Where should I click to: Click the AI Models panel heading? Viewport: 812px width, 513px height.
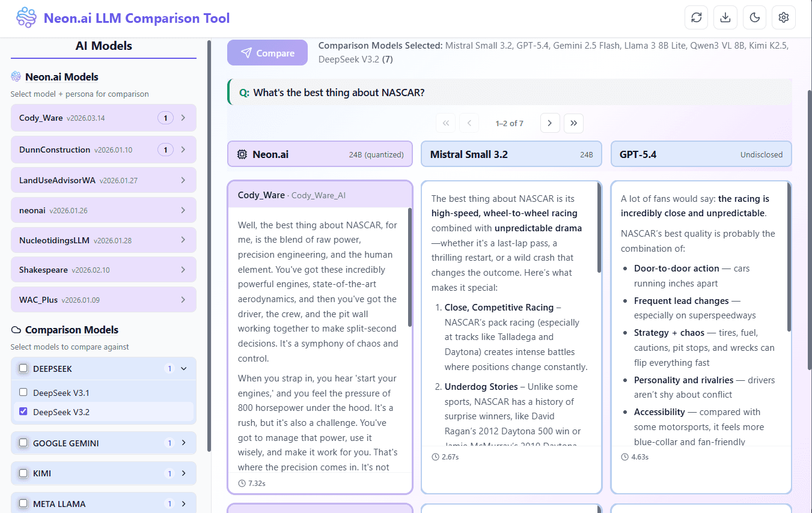[x=103, y=46]
